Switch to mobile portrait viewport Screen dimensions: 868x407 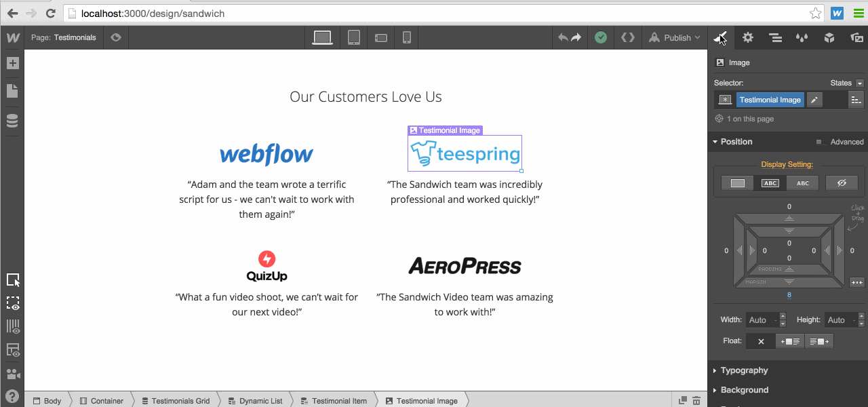(x=407, y=38)
